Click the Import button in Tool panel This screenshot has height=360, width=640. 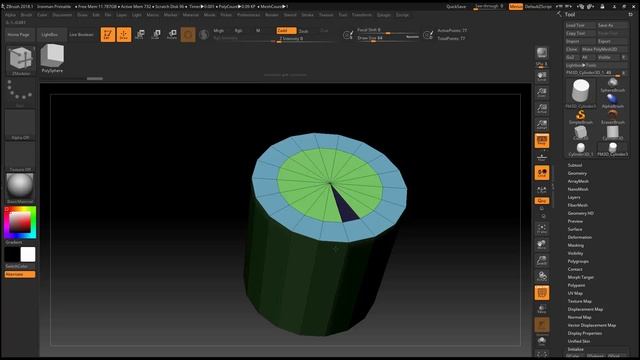click(580, 41)
